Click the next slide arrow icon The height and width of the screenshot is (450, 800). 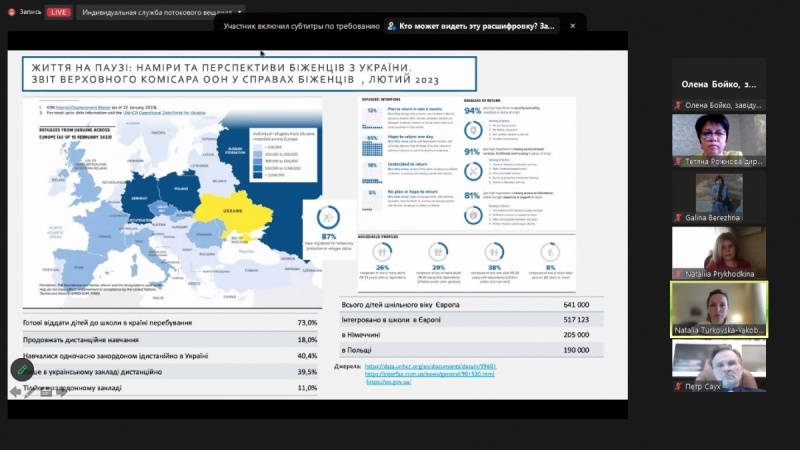point(62,392)
